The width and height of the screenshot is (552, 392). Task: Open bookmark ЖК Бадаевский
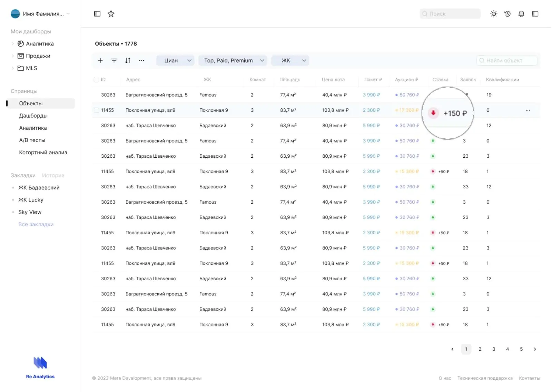[x=39, y=188]
